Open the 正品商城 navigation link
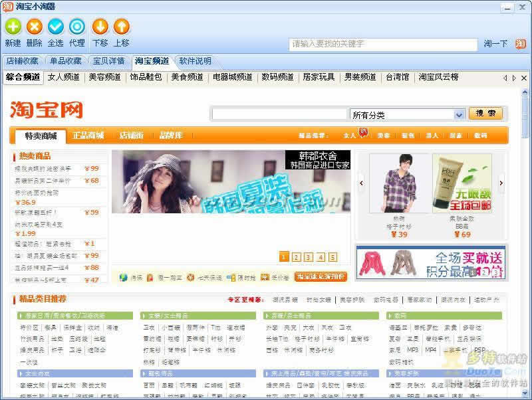Viewport: 532px width, 400px height. pos(88,136)
